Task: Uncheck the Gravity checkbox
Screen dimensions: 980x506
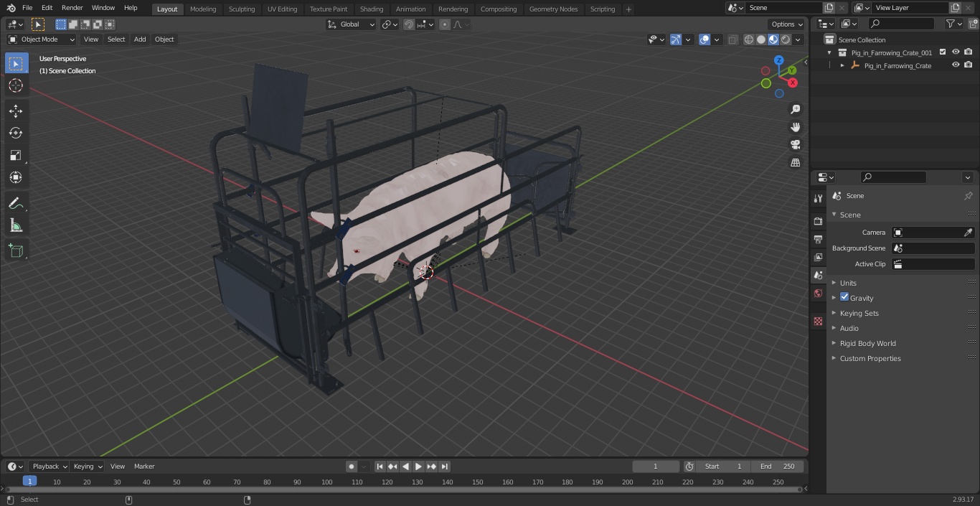Action: pyautogui.click(x=844, y=297)
